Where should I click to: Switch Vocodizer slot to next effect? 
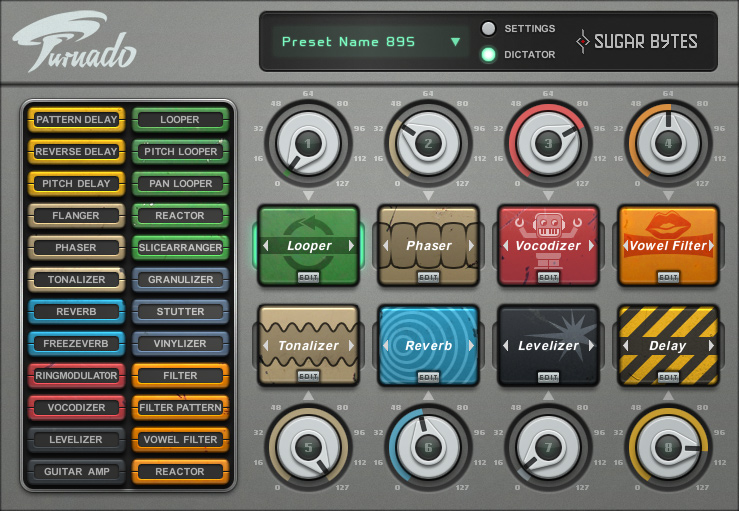pos(591,246)
